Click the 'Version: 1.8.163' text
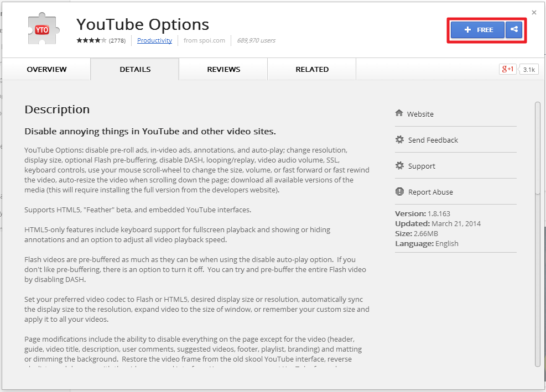The height and width of the screenshot is (392, 546). (x=423, y=213)
